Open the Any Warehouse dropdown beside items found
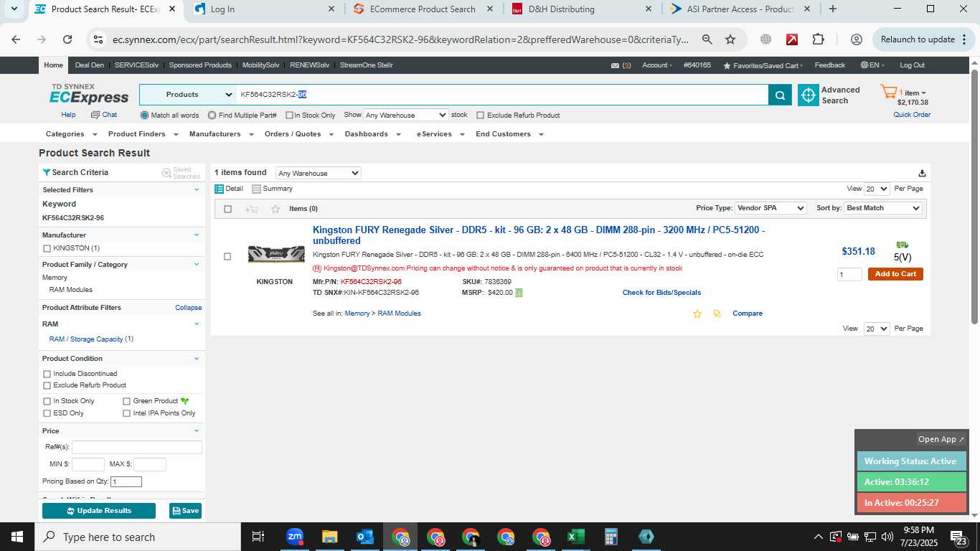 point(319,173)
